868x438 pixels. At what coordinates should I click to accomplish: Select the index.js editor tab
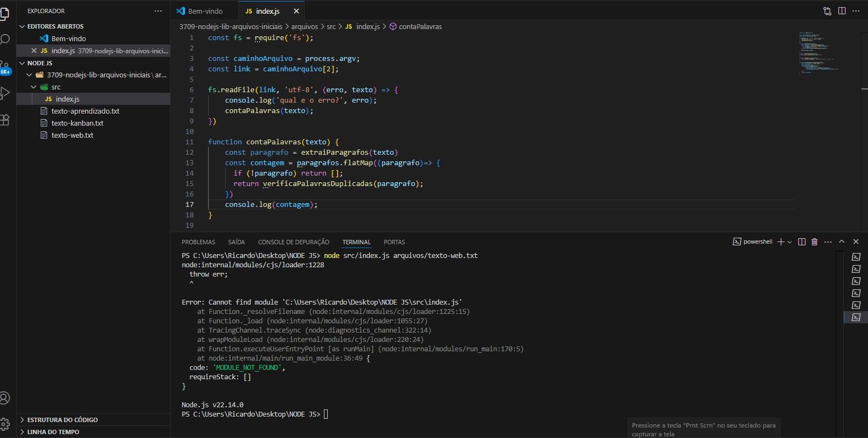point(268,11)
